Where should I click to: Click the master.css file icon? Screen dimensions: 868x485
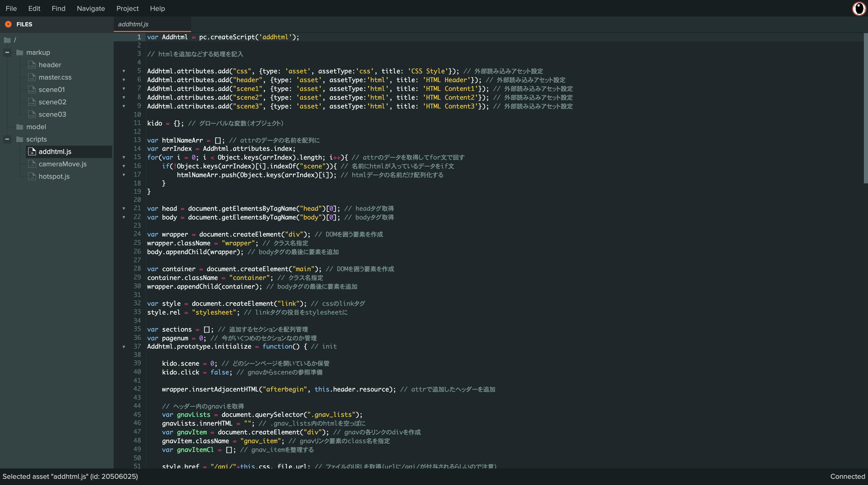click(x=32, y=77)
